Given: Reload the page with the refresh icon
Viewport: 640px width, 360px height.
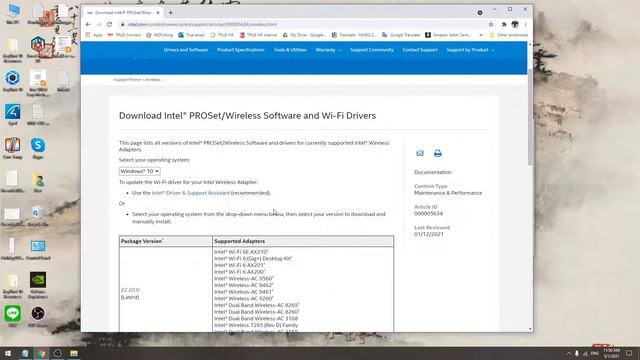Looking at the screenshot, I should click(x=109, y=24).
